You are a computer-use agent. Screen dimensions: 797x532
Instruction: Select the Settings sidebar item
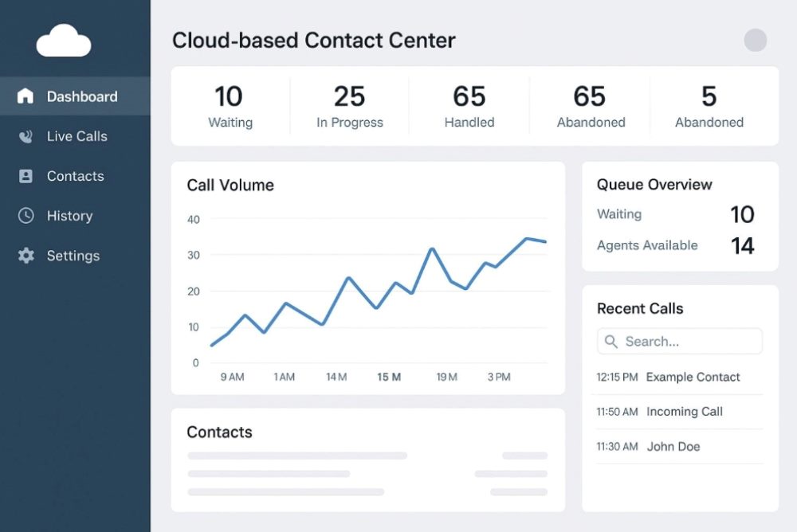(73, 256)
